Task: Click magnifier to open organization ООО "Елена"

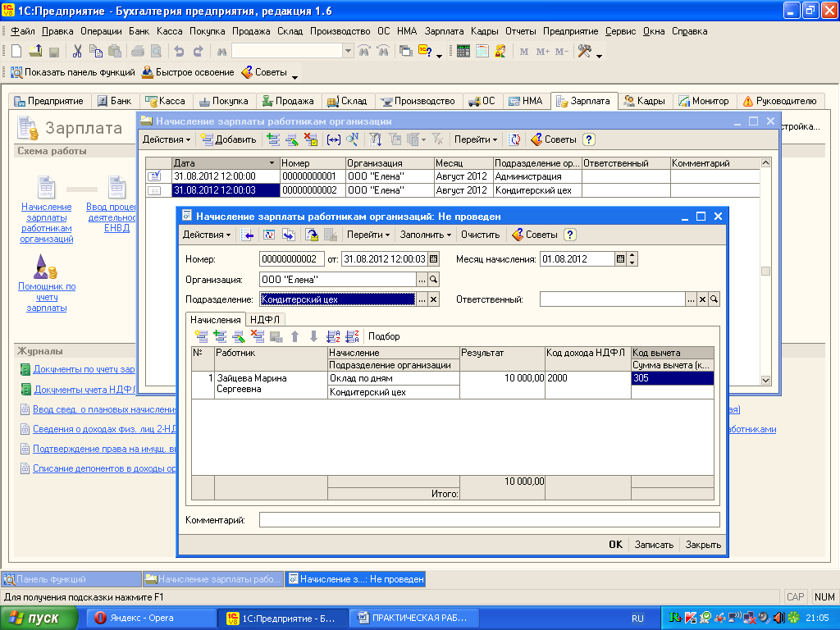Action: [433, 280]
